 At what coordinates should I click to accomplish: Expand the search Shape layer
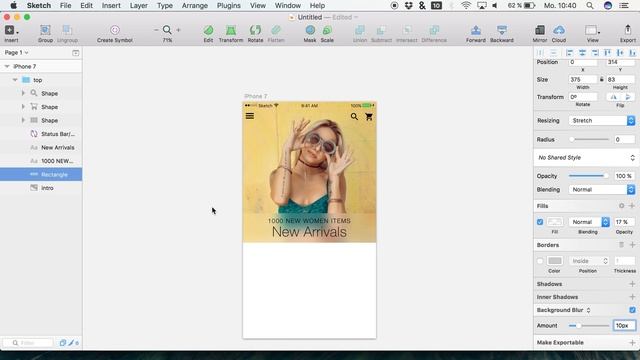[23, 93]
